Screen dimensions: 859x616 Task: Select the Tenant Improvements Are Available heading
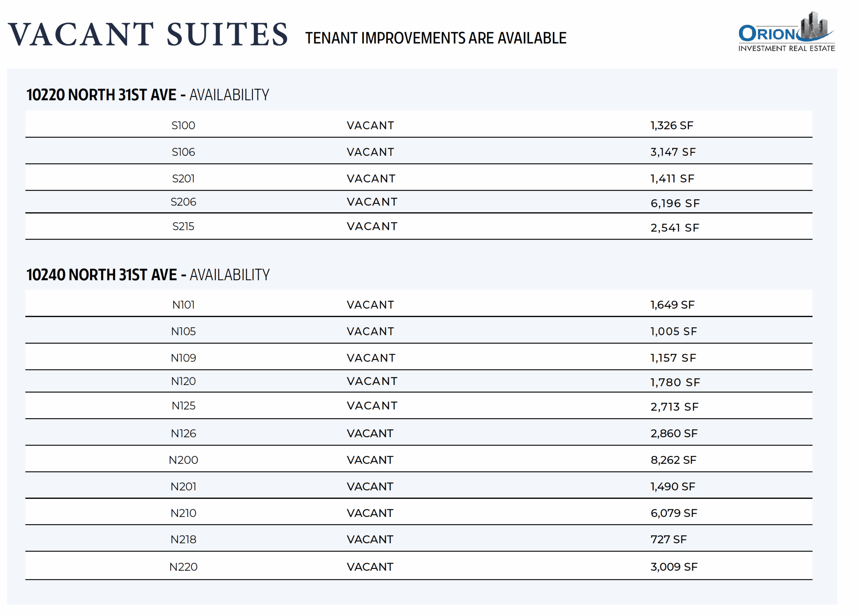(436, 38)
